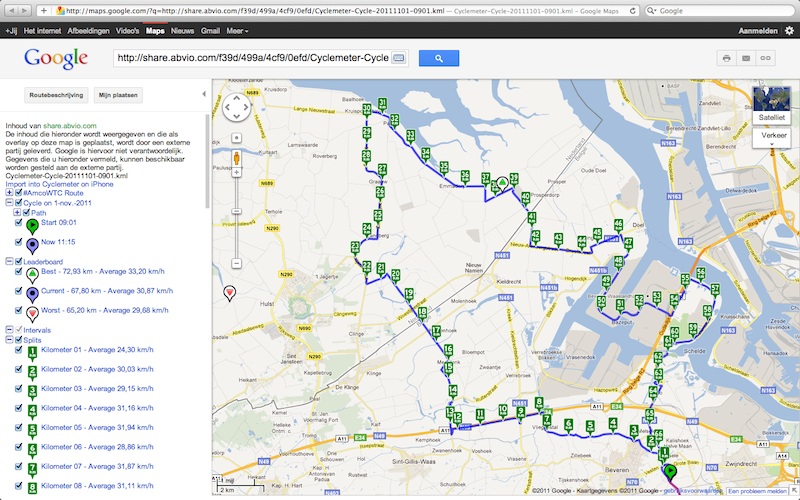Image resolution: width=800 pixels, height=500 pixels.
Task: Pan the map right
Action: pyautogui.click(x=246, y=107)
